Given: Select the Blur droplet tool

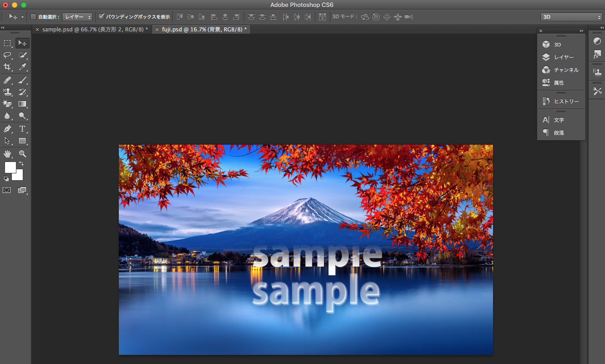Looking at the screenshot, I should [x=7, y=116].
